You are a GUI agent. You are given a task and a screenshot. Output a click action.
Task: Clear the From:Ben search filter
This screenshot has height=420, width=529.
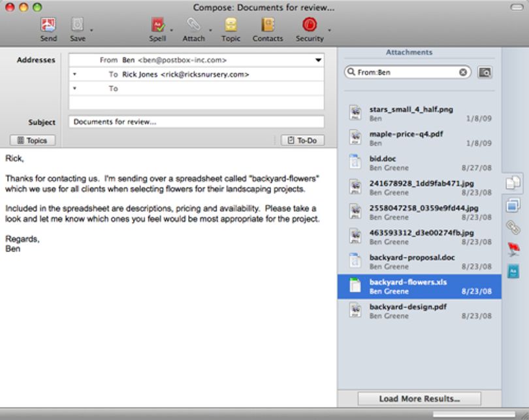463,73
